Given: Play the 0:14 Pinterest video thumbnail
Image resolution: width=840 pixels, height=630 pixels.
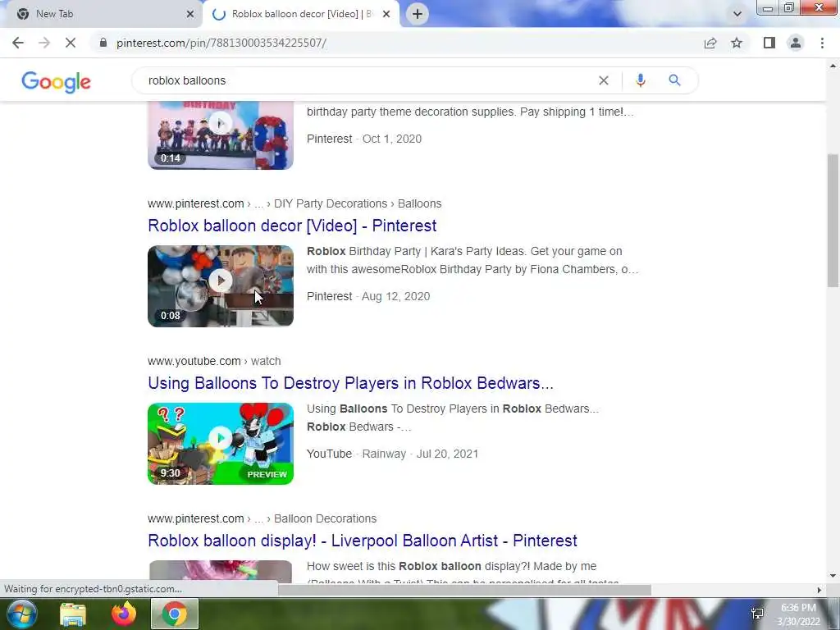Looking at the screenshot, I should (220, 135).
